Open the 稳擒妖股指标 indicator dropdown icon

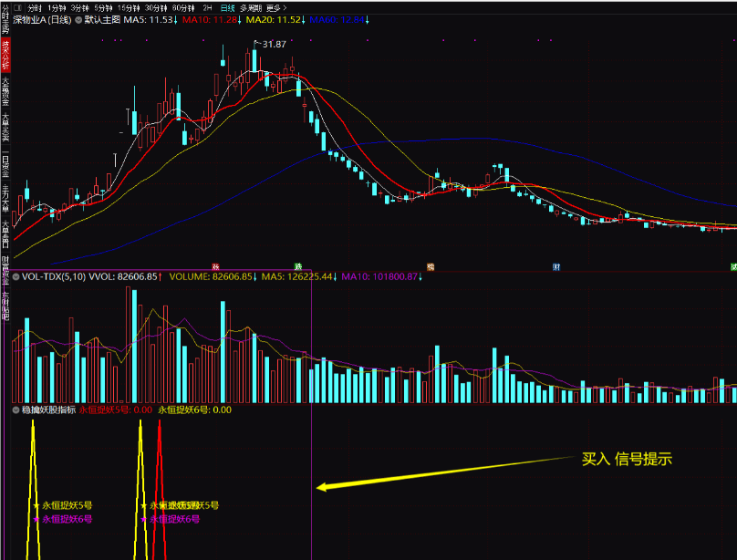tap(16, 410)
